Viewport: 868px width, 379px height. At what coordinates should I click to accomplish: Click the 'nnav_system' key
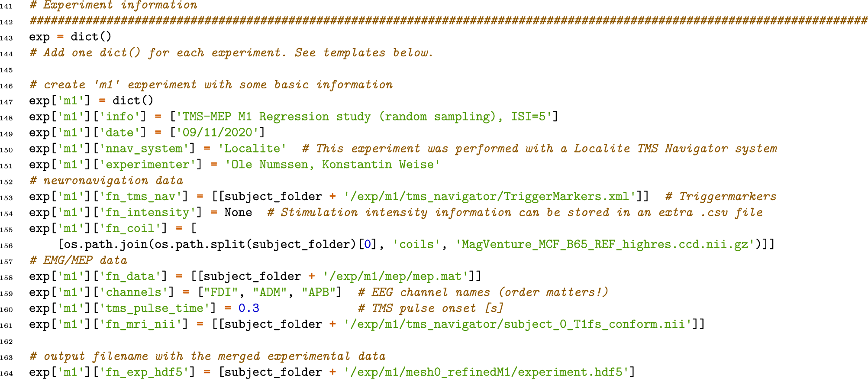144,149
